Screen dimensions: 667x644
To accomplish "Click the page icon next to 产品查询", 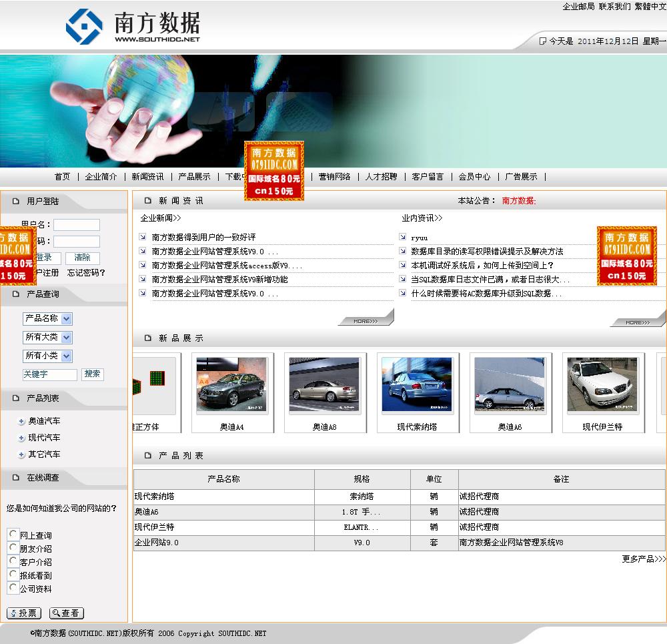I will [x=16, y=294].
